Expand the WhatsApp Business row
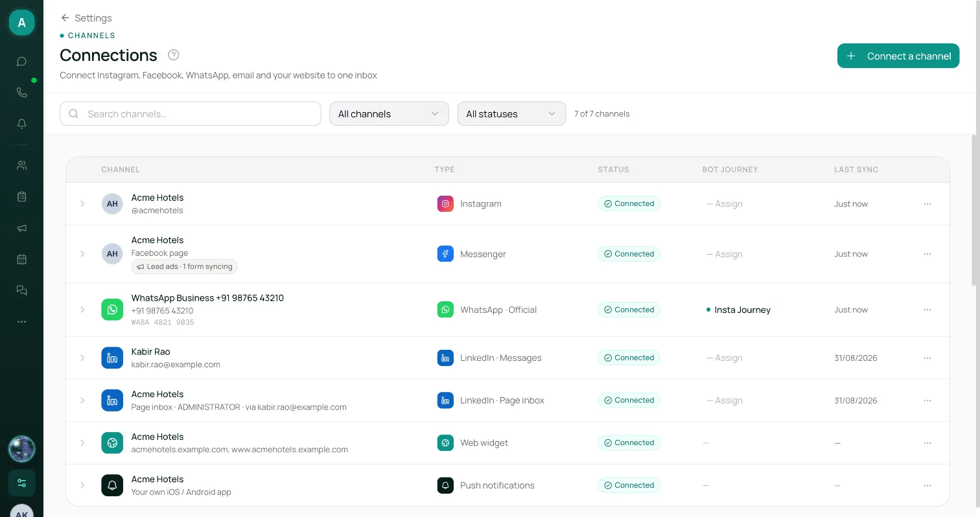This screenshot has height=517, width=980. point(82,310)
